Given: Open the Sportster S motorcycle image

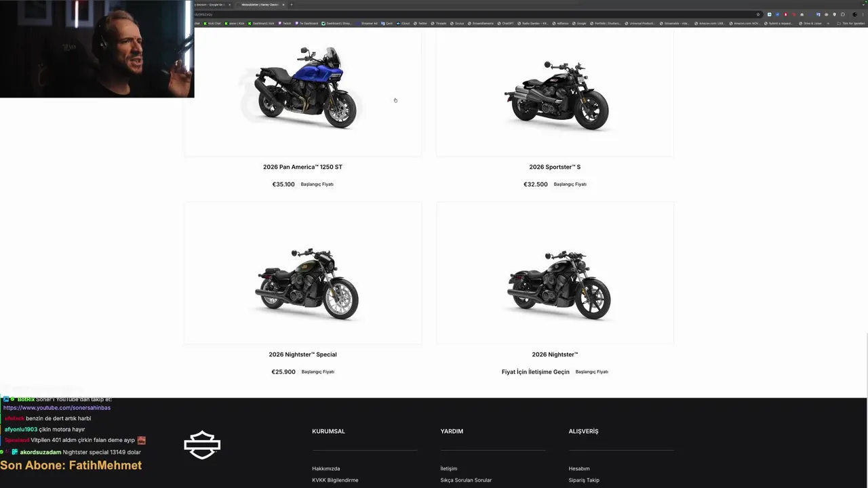Looking at the screenshot, I should point(555,95).
